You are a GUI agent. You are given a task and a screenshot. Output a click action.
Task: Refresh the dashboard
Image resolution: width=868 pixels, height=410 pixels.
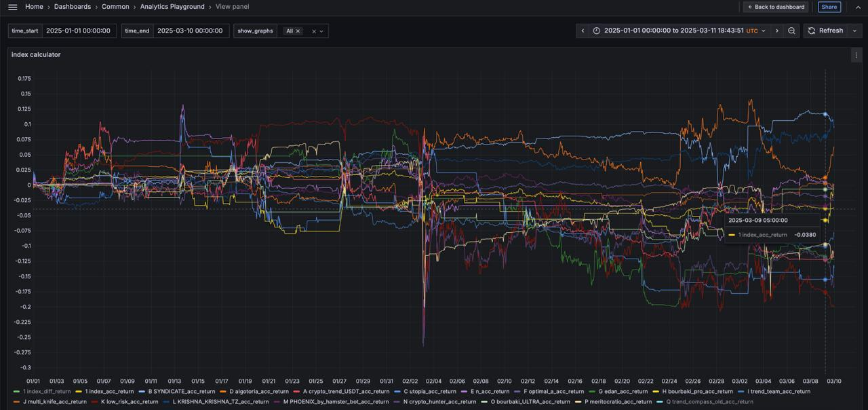point(826,31)
